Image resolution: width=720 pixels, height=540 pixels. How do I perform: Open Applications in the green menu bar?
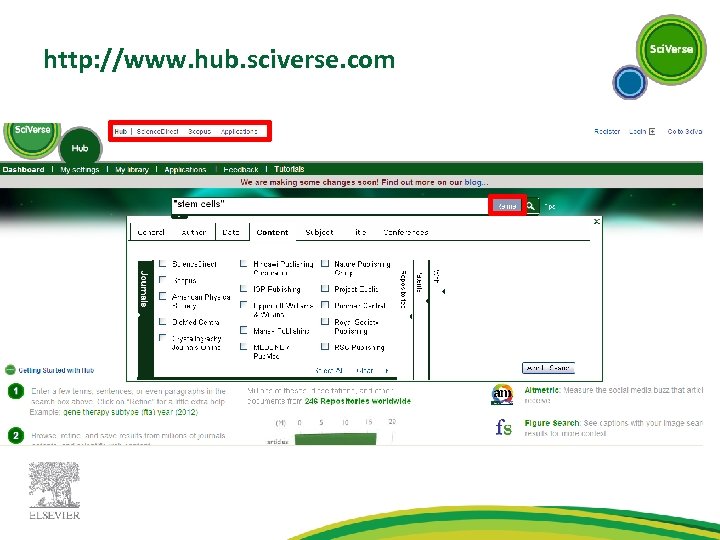[186, 169]
